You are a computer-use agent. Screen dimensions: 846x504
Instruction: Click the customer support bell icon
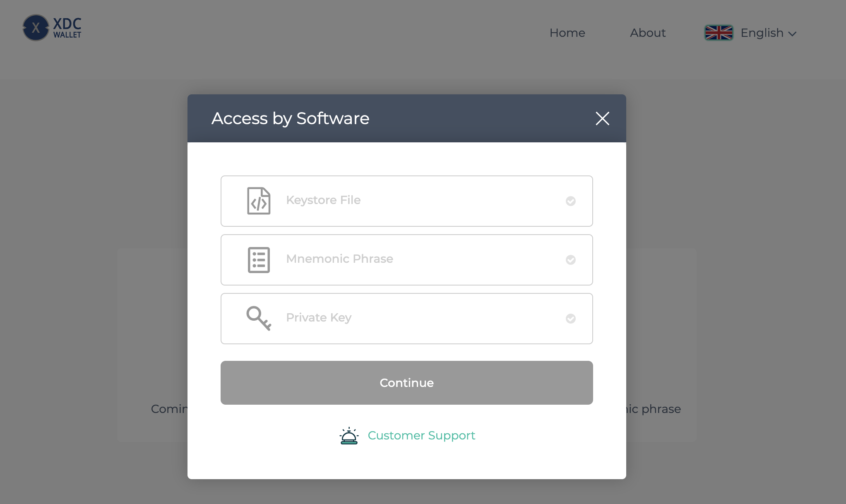point(349,436)
